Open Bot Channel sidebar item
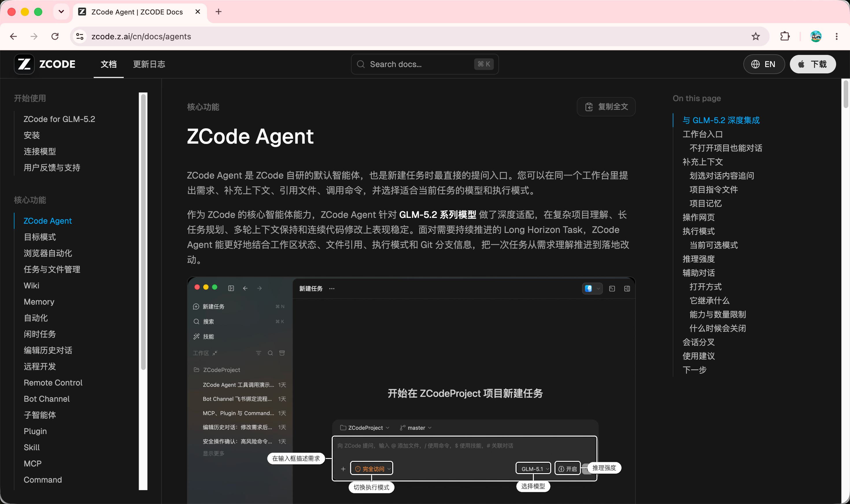This screenshot has width=850, height=504. pyautogui.click(x=47, y=399)
